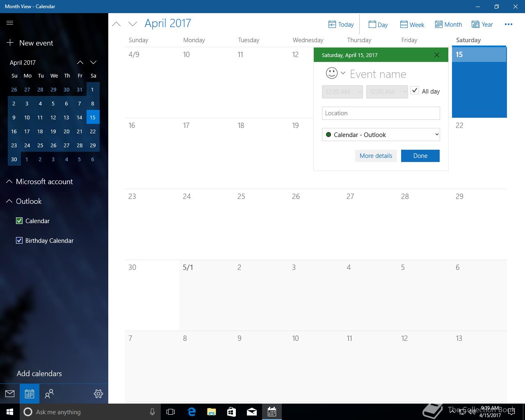The image size is (525, 420).
Task: Select the 22 day cell
Action: [x=479, y=153]
